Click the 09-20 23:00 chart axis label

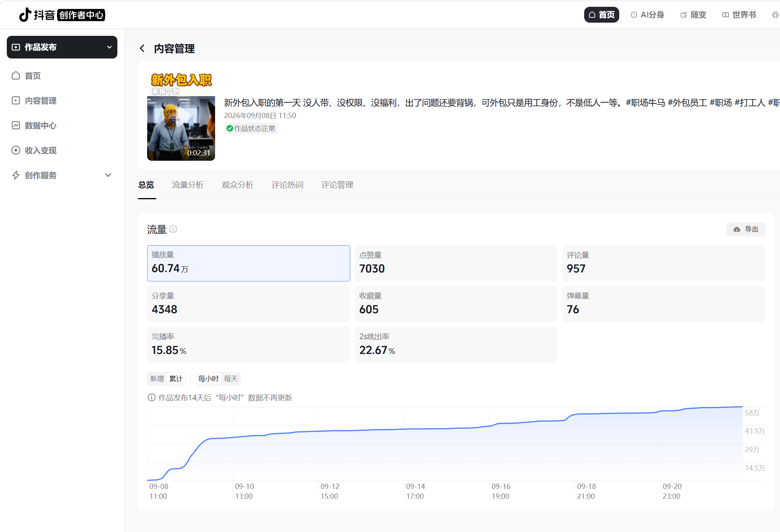point(672,491)
